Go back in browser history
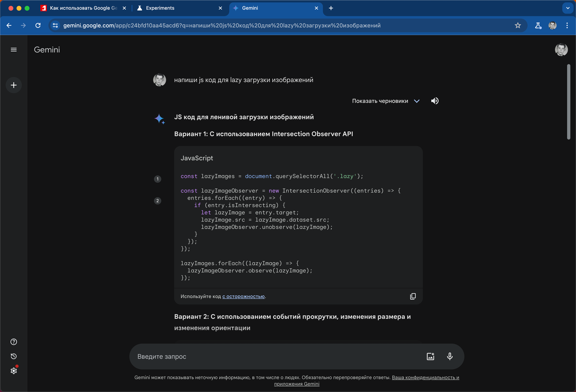Screen dimensions: 576x392 (x=9, y=25)
